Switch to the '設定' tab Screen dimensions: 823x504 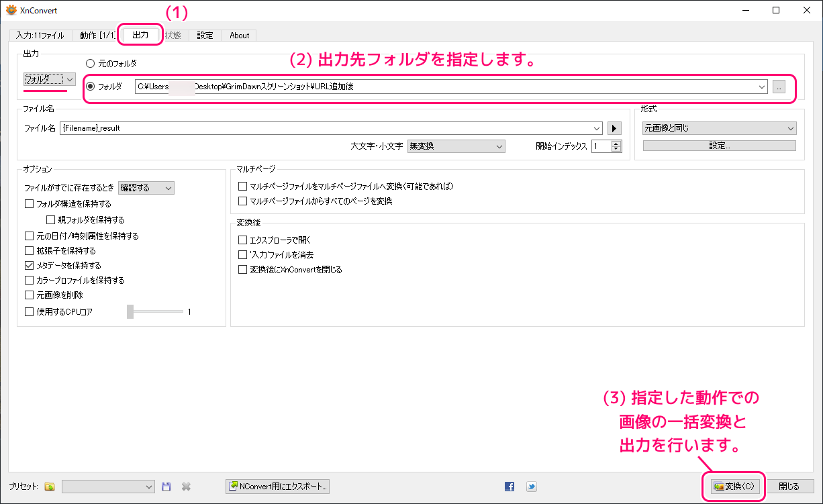(x=205, y=36)
